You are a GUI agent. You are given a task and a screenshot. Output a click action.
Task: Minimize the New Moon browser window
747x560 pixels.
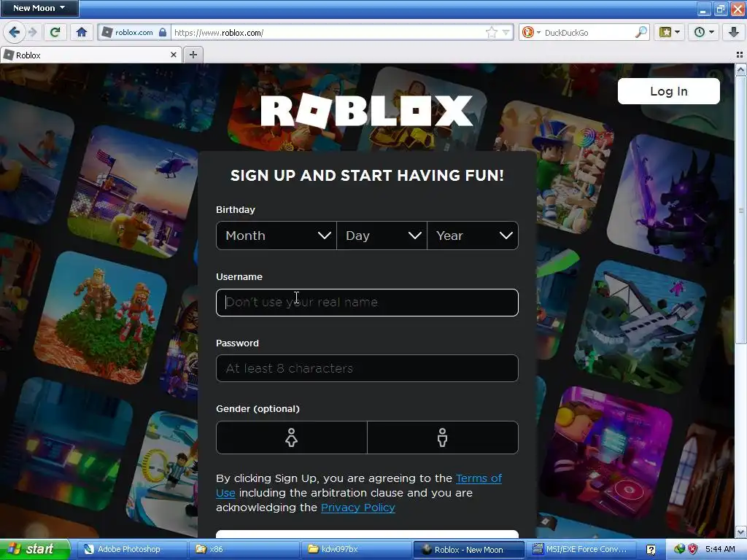tap(704, 9)
